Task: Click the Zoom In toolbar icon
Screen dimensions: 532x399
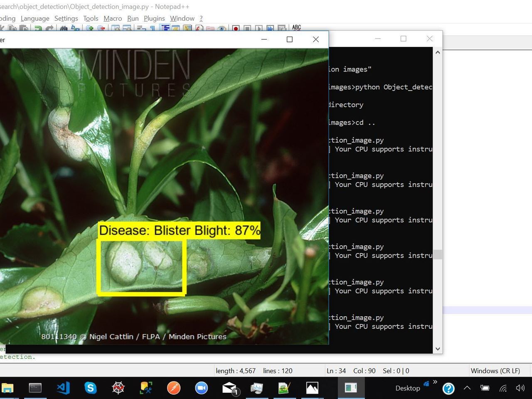Action: [89, 28]
